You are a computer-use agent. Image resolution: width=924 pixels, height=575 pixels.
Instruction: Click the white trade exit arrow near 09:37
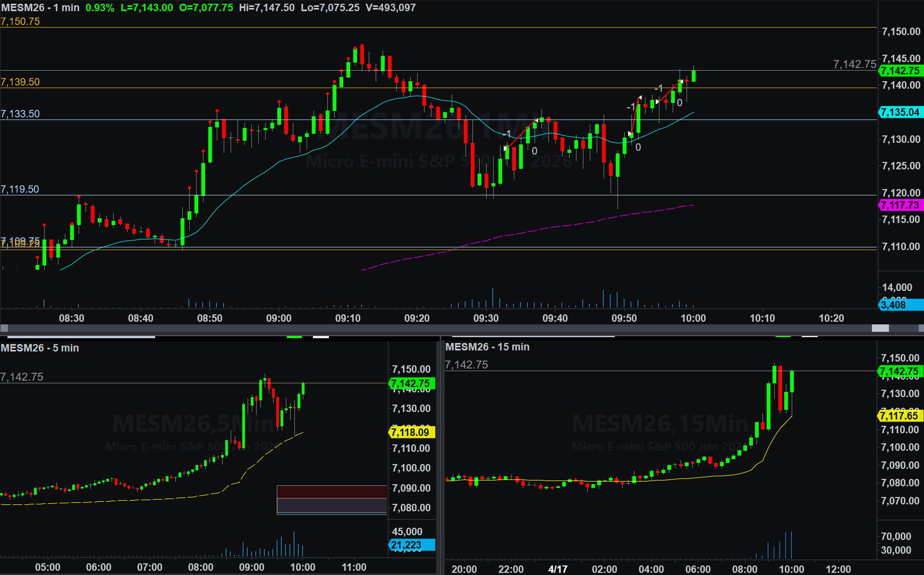pos(537,121)
